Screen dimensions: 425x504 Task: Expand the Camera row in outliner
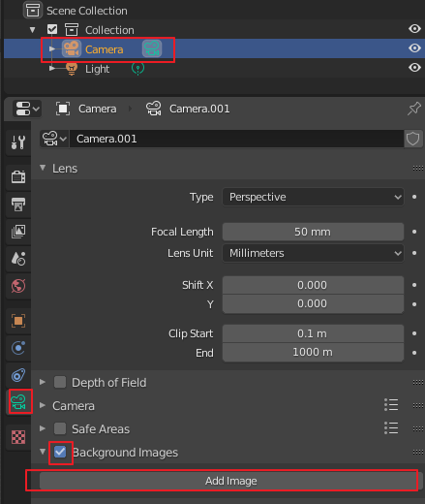52,48
